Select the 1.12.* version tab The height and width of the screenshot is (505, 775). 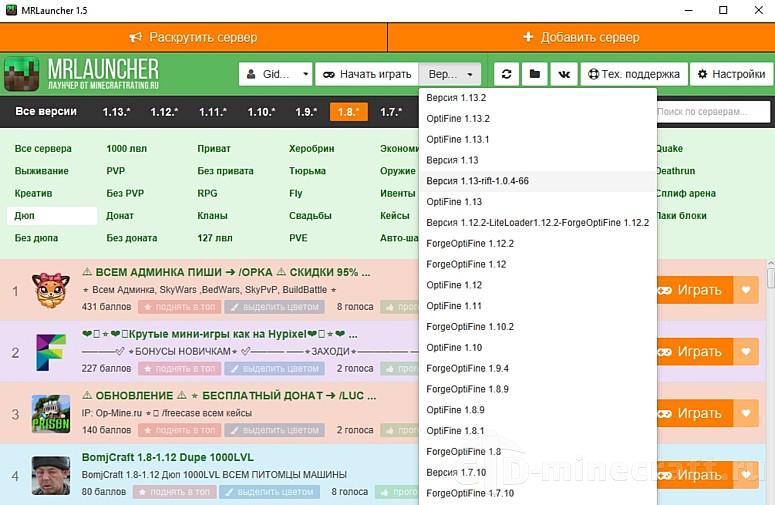point(165,112)
